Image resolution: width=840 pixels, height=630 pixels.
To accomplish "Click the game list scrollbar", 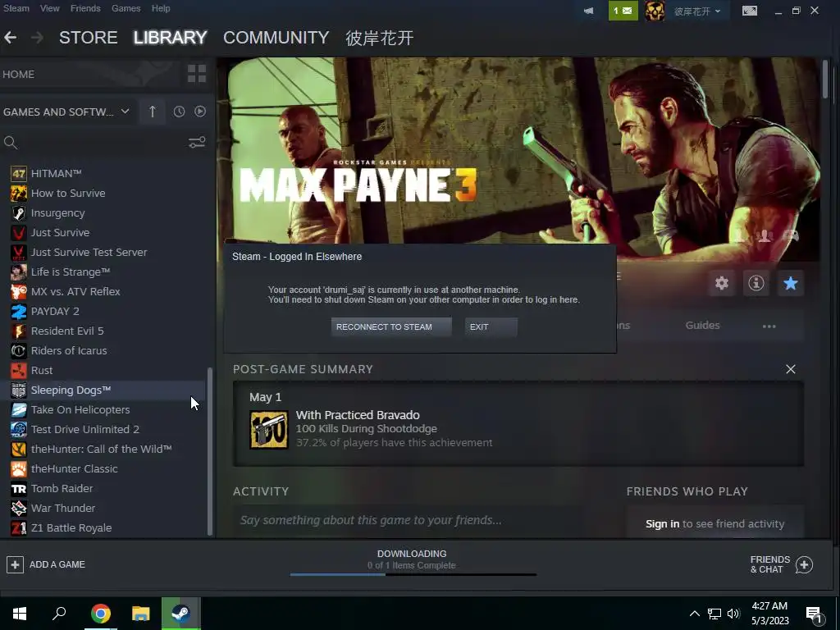I will [x=209, y=451].
